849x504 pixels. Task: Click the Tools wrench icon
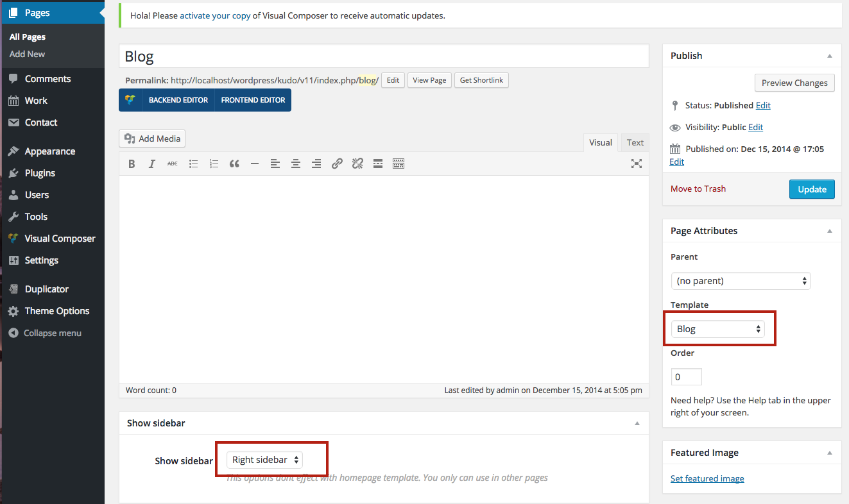tap(13, 217)
